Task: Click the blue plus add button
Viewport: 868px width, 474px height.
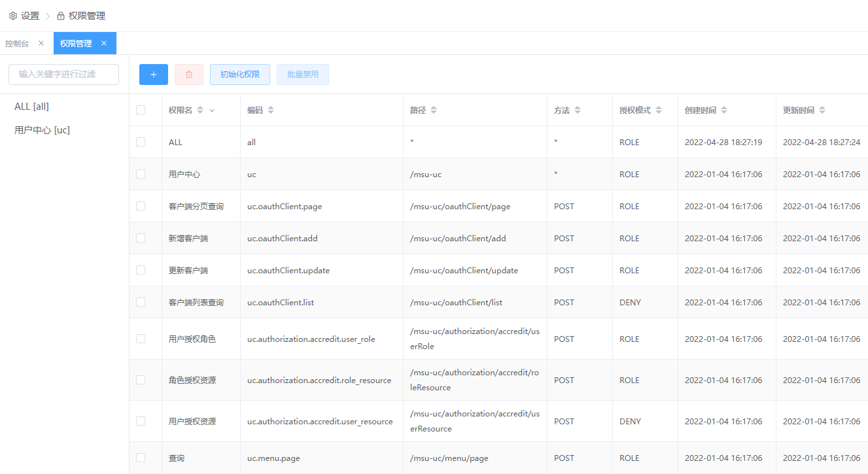Action: point(154,75)
